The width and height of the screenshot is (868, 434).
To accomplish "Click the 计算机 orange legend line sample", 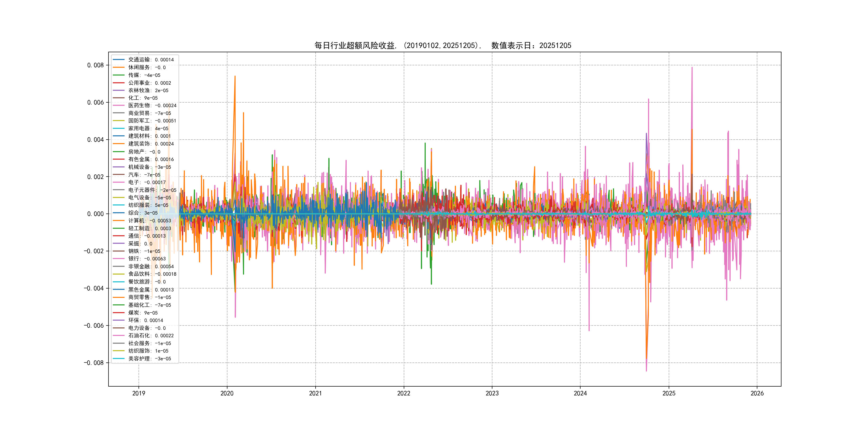I will click(x=119, y=220).
